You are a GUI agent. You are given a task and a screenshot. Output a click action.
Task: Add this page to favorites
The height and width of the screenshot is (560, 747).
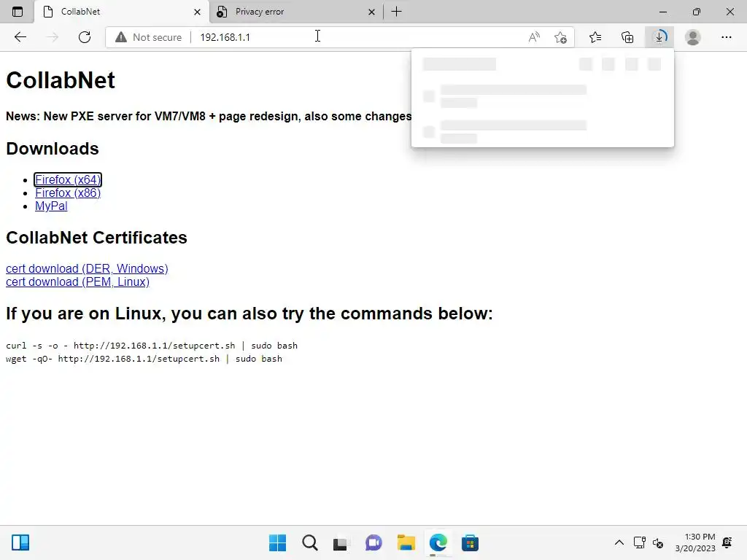(561, 37)
